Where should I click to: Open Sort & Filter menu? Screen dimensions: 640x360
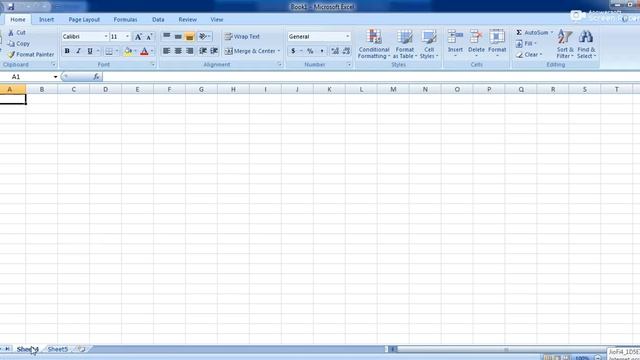[565, 44]
